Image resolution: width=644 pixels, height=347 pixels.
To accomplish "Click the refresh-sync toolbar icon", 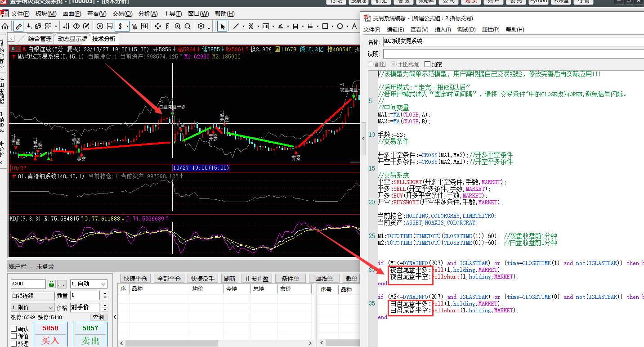I will [x=38, y=26].
